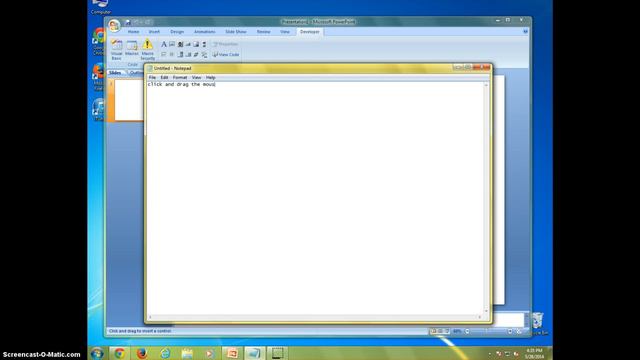Switch to the Slide Show ribbon tab
The width and height of the screenshot is (640, 360).
coord(236,31)
